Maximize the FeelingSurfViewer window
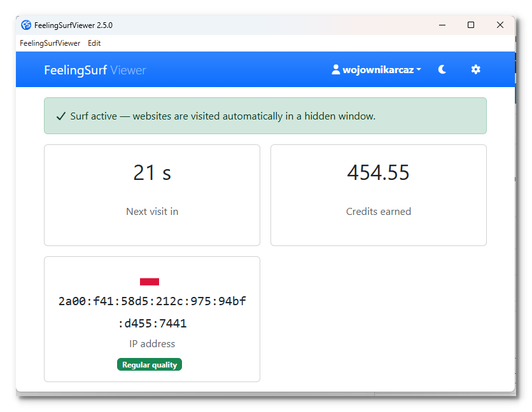 471,25
